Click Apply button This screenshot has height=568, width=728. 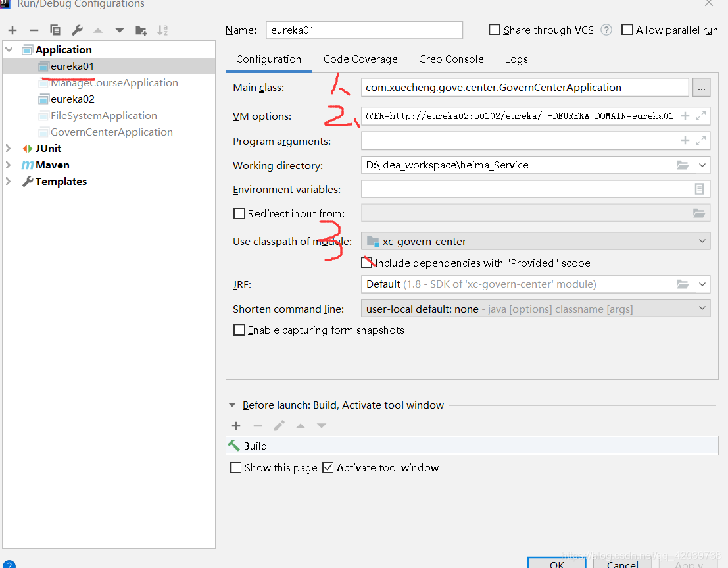tap(689, 563)
